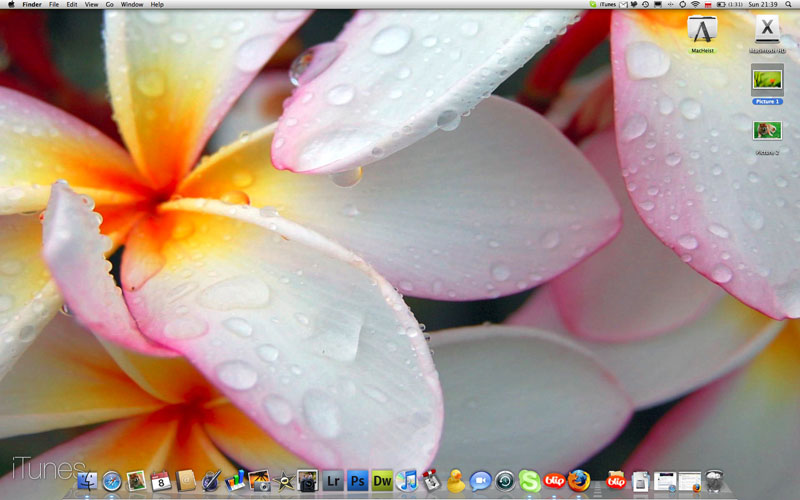The width and height of the screenshot is (800, 500).
Task: Open Preview with the dog photo icon
Action: tap(136, 481)
